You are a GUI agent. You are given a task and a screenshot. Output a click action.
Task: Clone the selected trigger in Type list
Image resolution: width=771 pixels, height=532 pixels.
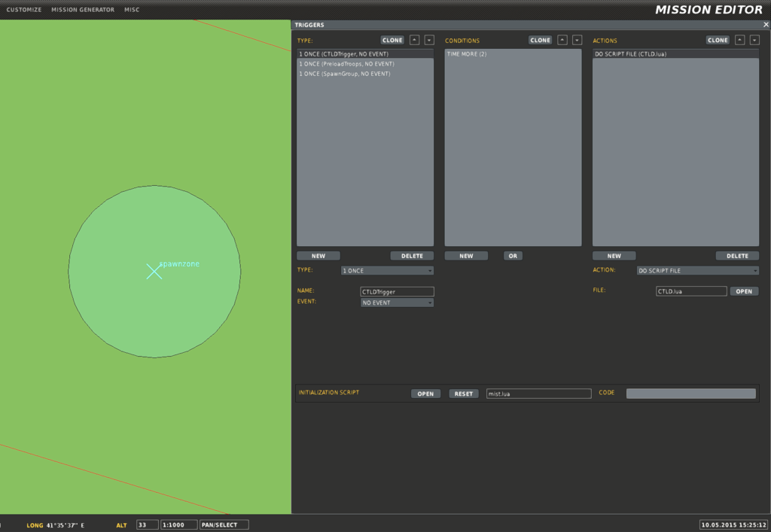[392, 40]
